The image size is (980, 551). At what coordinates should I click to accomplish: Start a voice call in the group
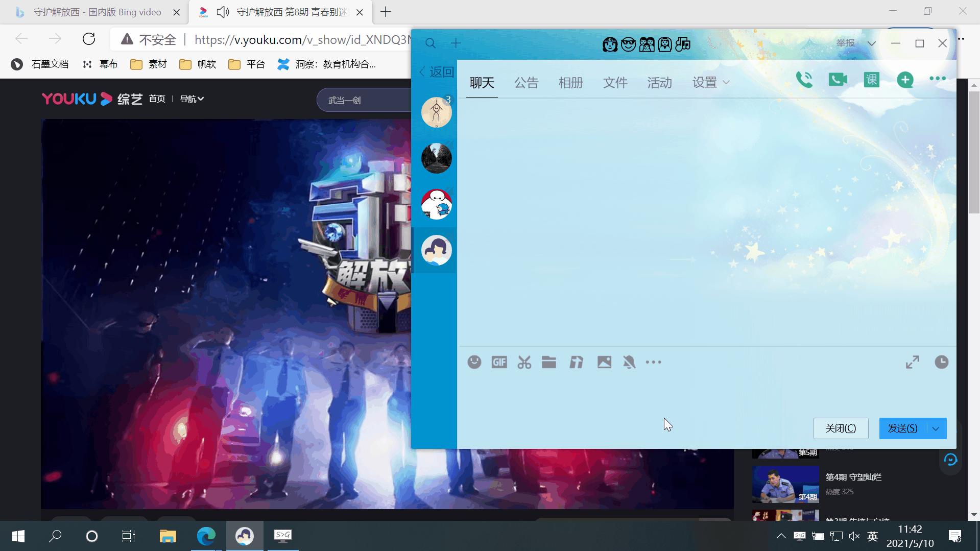[x=804, y=79]
